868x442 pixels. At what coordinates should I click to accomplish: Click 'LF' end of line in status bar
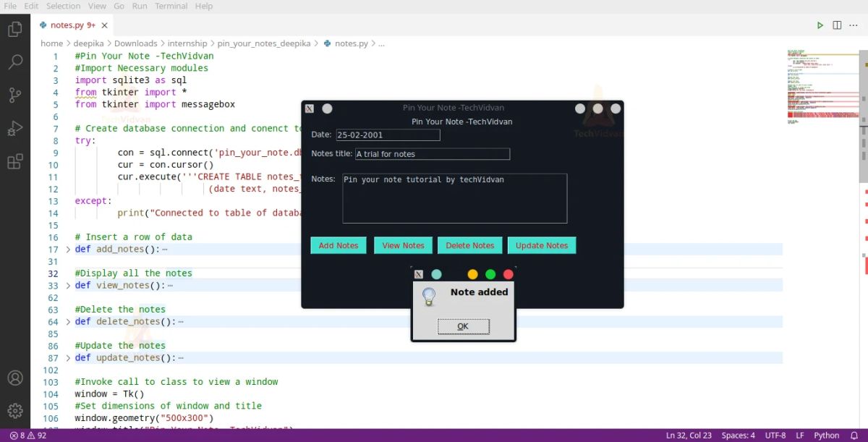[x=800, y=435]
